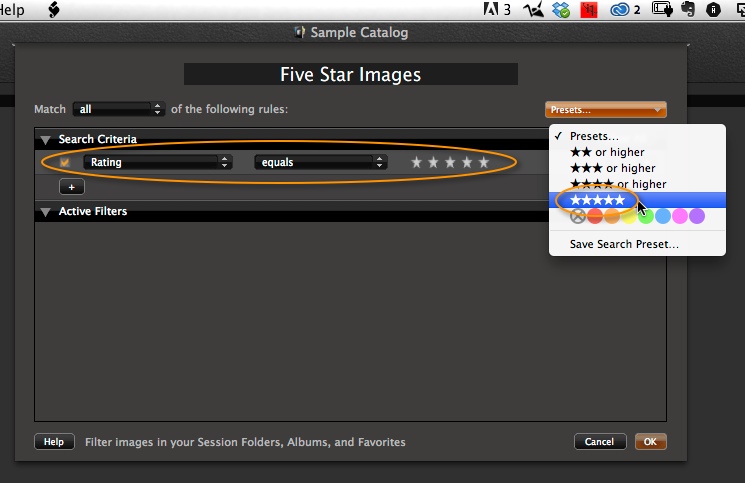Select the orange color tag preset

click(612, 216)
